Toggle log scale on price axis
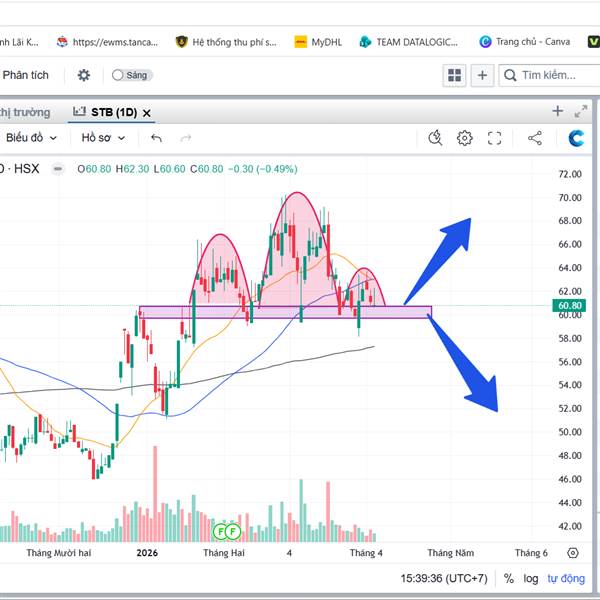600x600 pixels. [x=531, y=578]
